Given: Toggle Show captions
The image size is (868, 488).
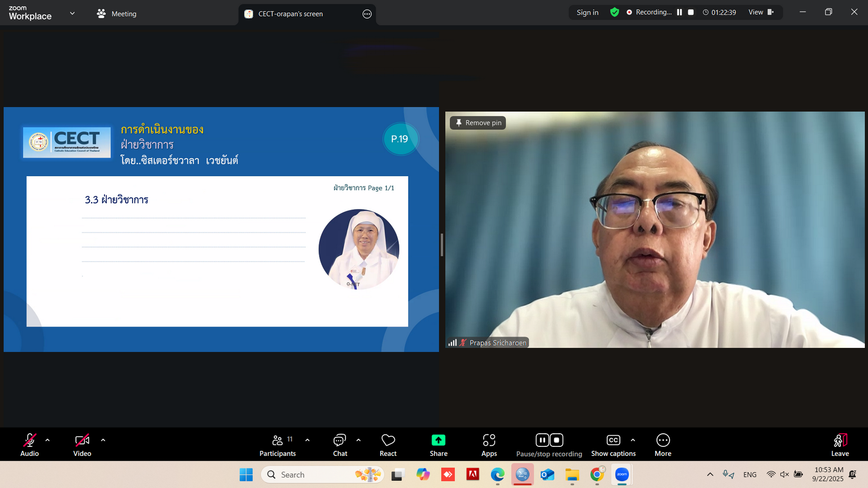Looking at the screenshot, I should coord(613,445).
